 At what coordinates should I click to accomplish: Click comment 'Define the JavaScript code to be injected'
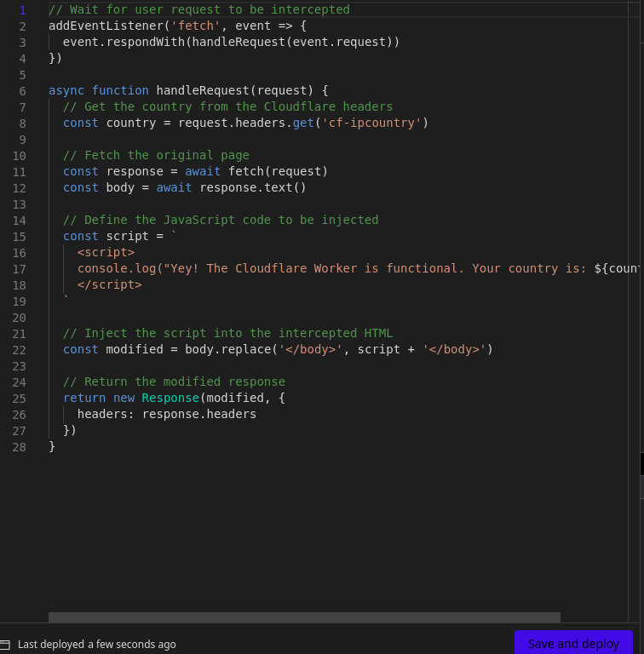221,220
